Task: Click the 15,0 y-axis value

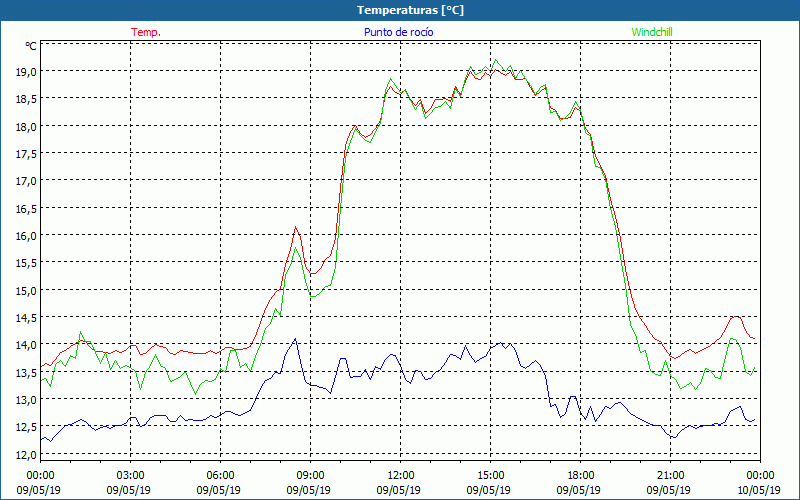Action: pos(26,290)
